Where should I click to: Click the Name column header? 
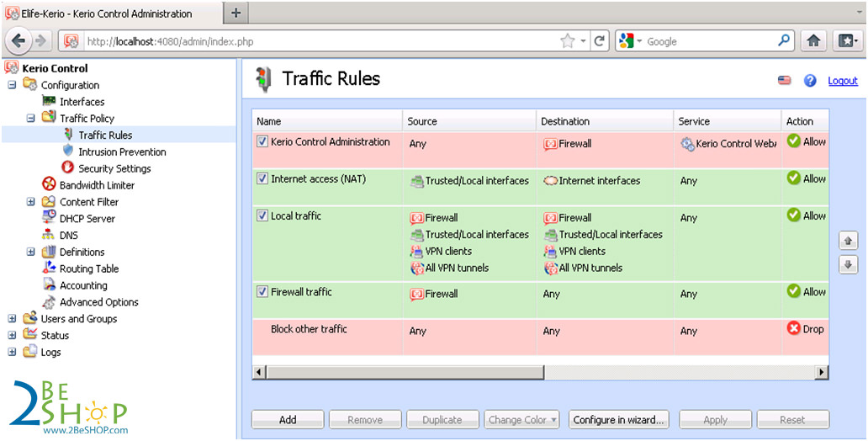pyautogui.click(x=328, y=121)
